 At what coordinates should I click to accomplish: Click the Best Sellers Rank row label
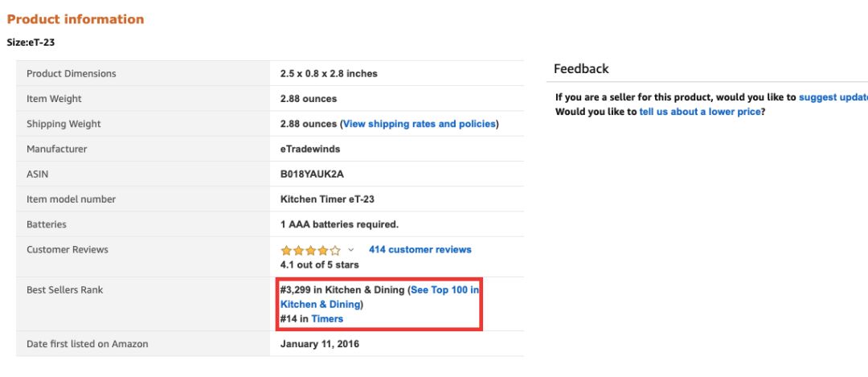(x=65, y=289)
